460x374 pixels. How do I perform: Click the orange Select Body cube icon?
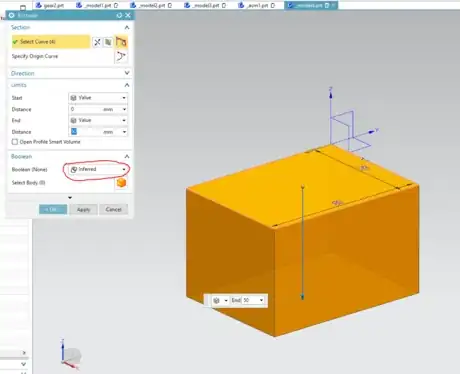point(121,183)
